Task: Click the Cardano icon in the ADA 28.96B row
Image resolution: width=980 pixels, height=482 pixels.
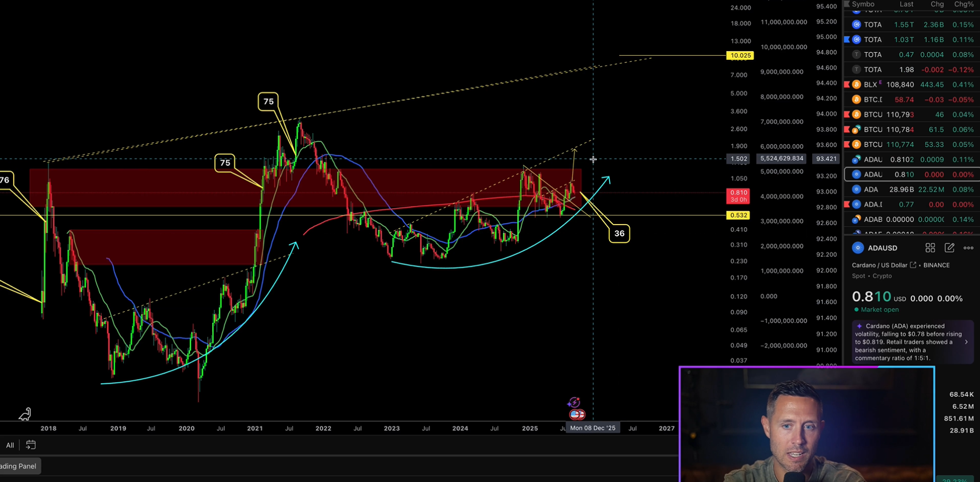Action: 856,189
